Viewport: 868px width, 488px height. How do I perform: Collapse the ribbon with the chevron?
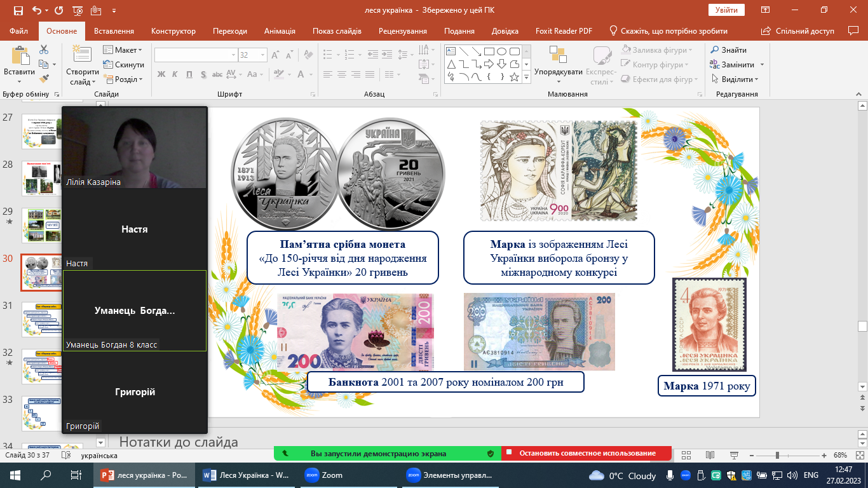(859, 94)
